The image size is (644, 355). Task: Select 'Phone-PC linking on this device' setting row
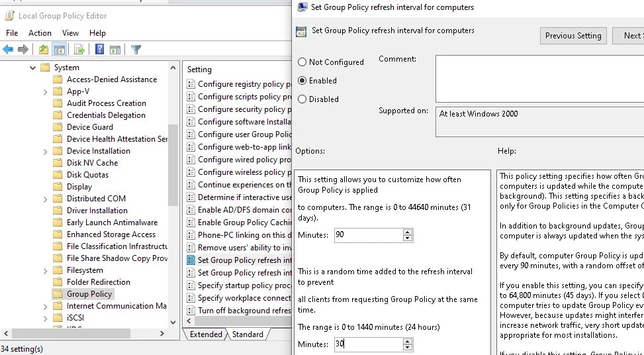tap(239, 235)
